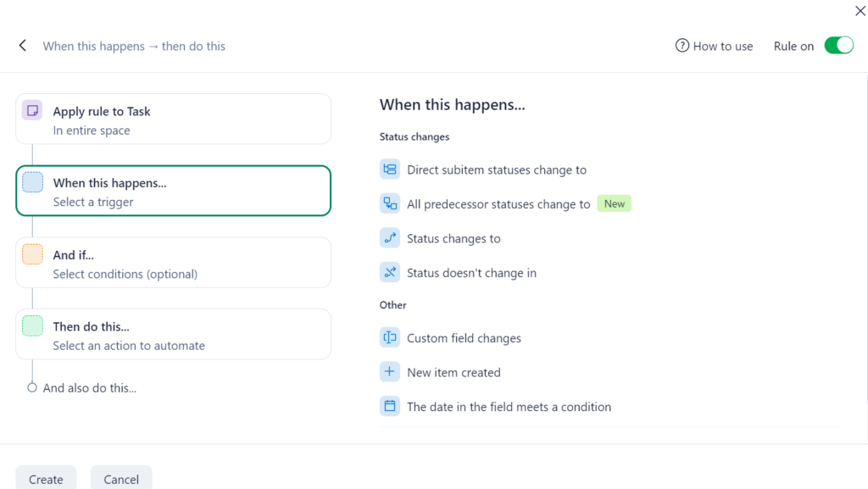This screenshot has width=868, height=489.
Task: Select the Status changes section header
Action: tap(413, 136)
